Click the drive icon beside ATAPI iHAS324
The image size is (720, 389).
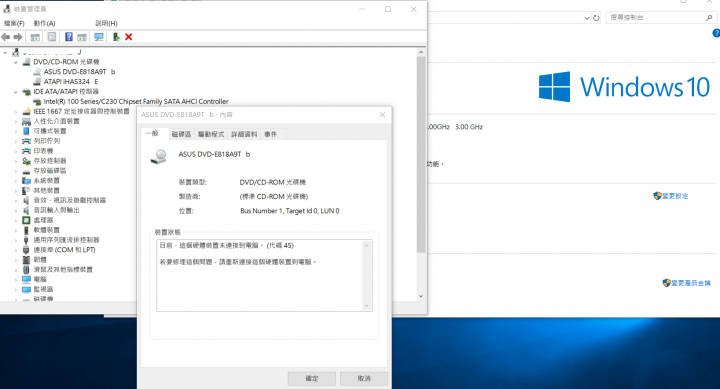click(x=37, y=81)
